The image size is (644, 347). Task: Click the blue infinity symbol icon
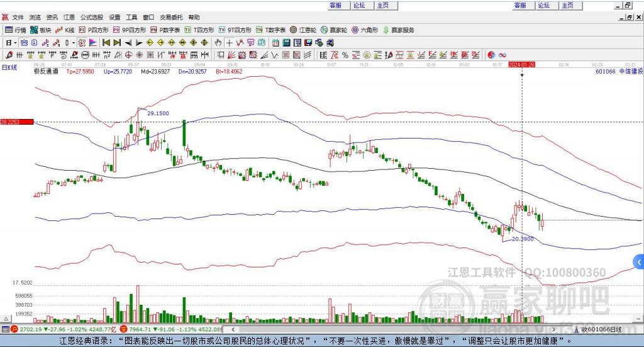point(502,55)
